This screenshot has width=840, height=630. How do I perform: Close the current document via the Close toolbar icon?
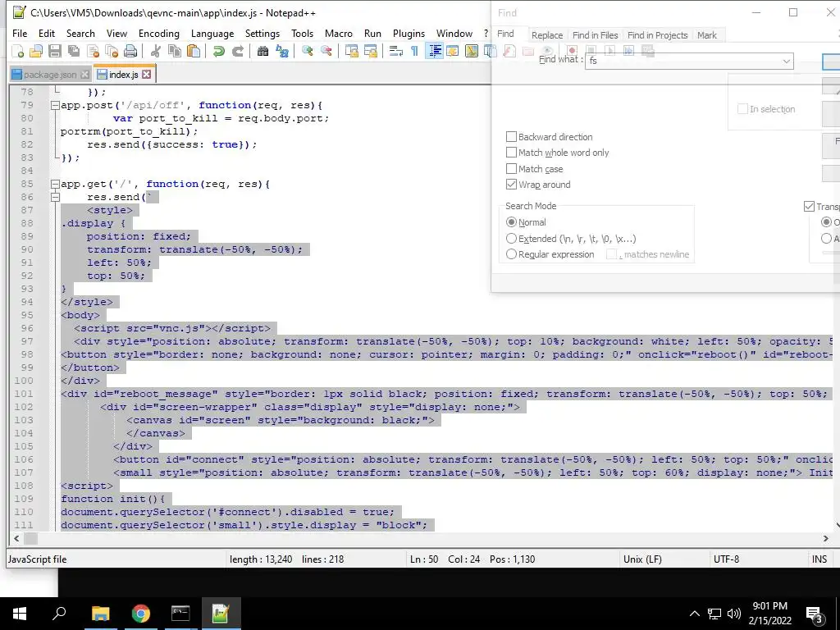coord(93,52)
